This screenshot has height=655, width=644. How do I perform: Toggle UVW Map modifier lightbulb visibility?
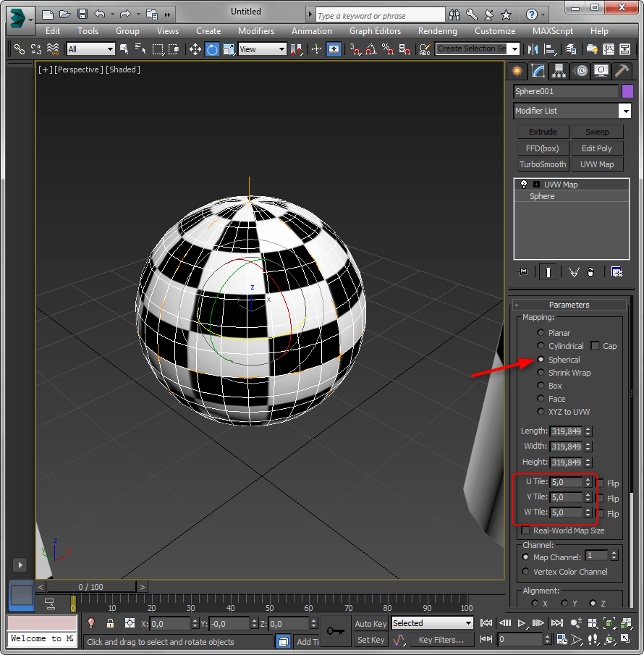(524, 185)
